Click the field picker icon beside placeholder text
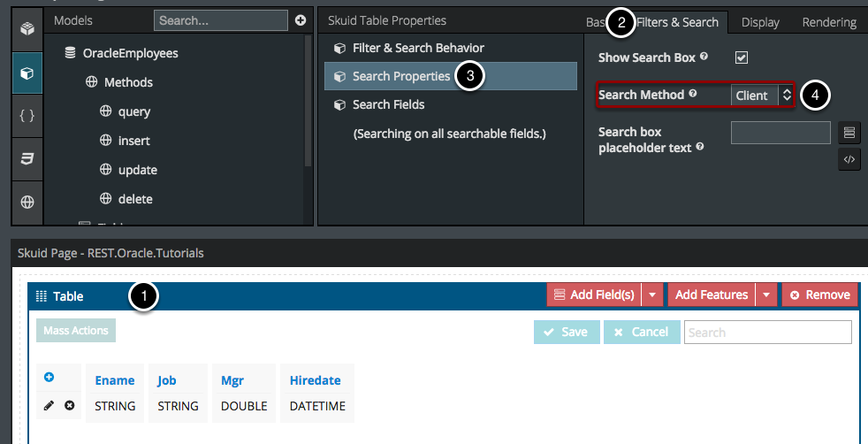Screen dimensions: 868x444 (849, 133)
